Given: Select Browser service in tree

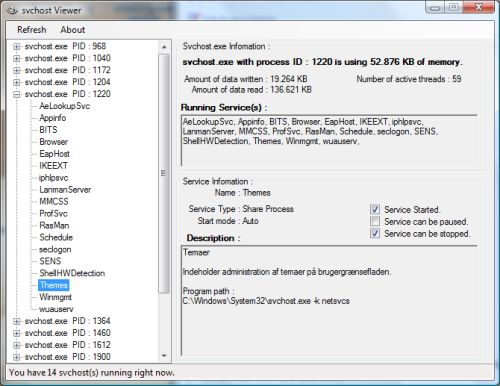Looking at the screenshot, I should tap(54, 142).
